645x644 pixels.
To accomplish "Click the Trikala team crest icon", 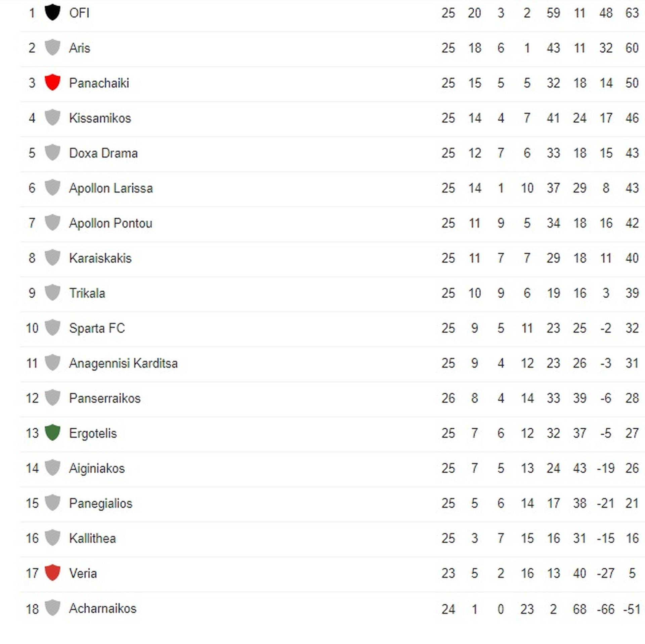I will tap(52, 293).
